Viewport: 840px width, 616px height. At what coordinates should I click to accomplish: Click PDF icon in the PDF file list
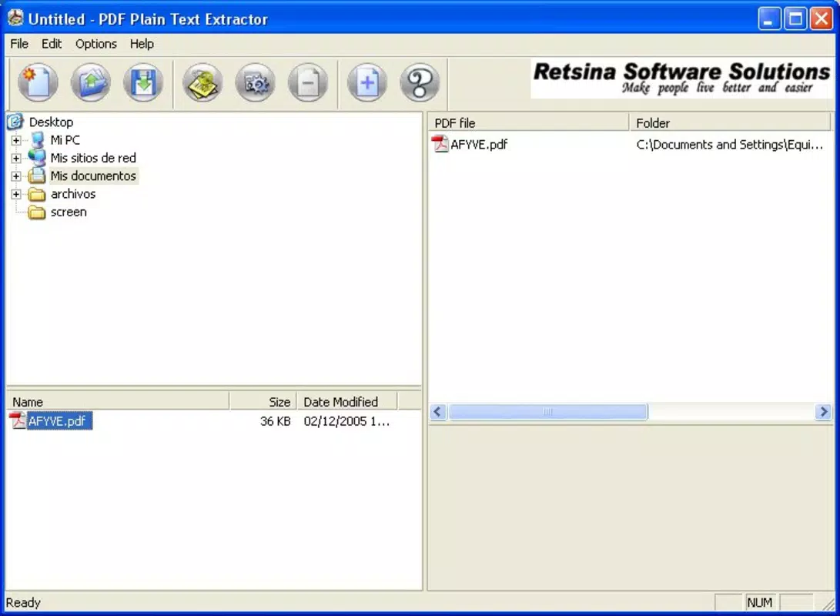(440, 144)
